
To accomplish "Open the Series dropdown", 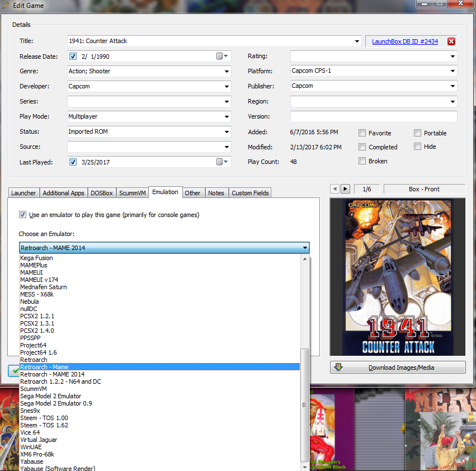I will click(x=227, y=102).
